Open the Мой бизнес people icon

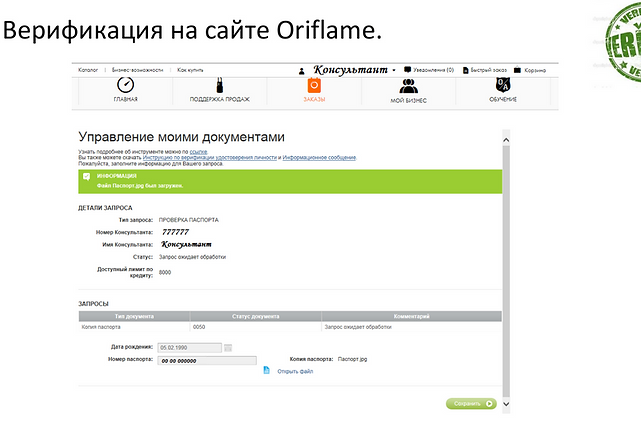tap(408, 86)
